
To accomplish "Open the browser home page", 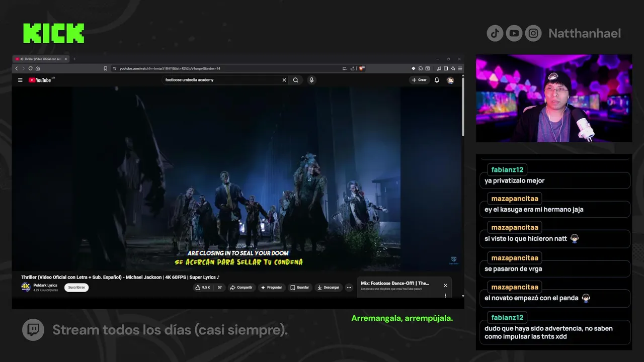I will (37, 68).
